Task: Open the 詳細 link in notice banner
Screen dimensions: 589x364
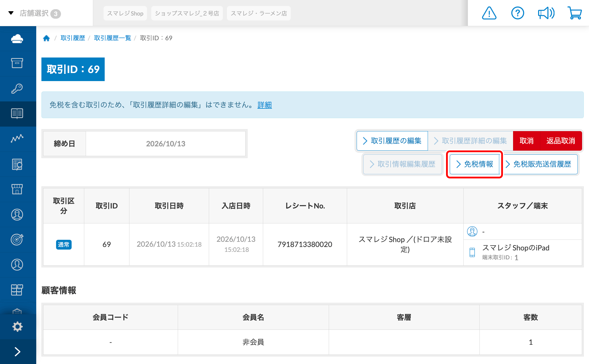Action: (x=265, y=105)
